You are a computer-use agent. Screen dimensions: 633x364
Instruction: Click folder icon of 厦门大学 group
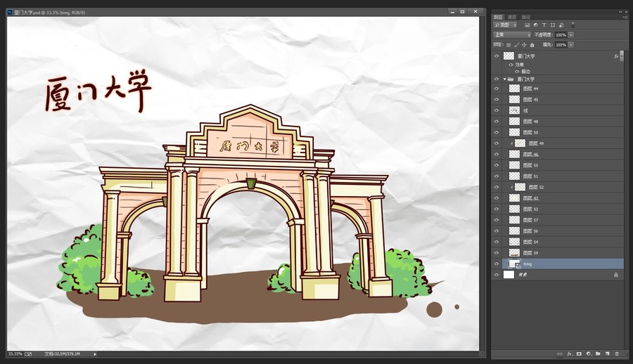(511, 79)
